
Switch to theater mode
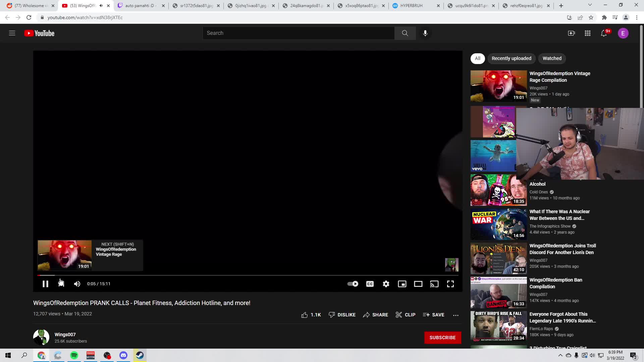(418, 284)
